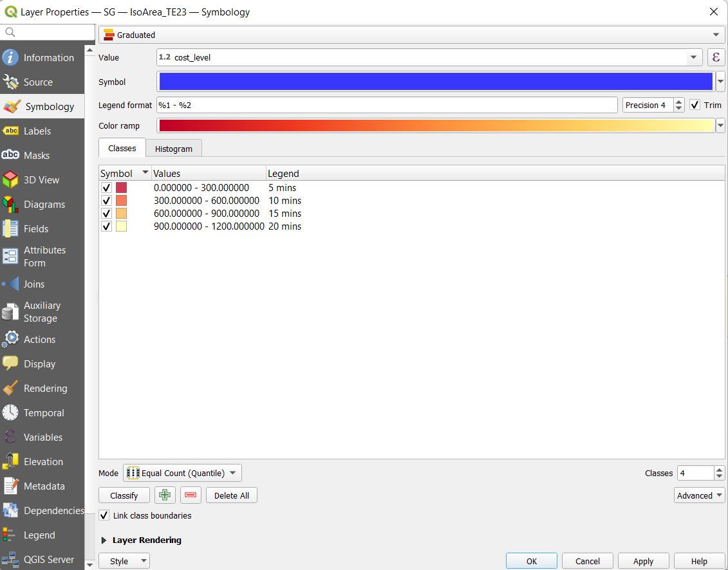Disable Link class boundaries checkbox
This screenshot has width=728, height=570.
(x=104, y=515)
